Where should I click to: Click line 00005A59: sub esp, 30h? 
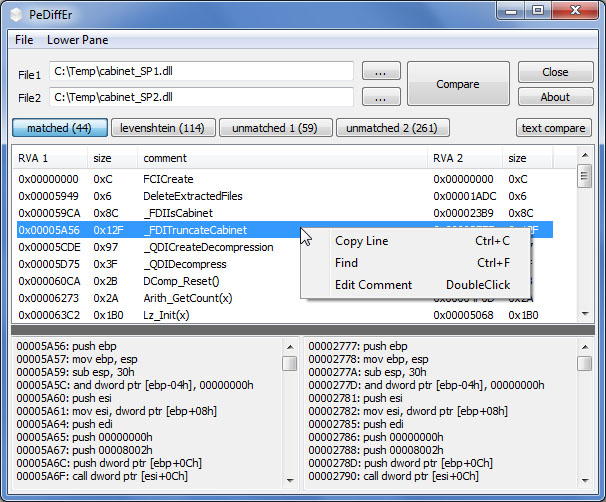click(x=75, y=372)
